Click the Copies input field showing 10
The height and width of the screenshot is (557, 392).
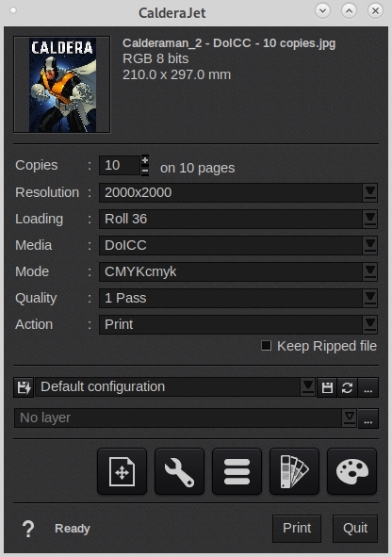pyautogui.click(x=120, y=165)
